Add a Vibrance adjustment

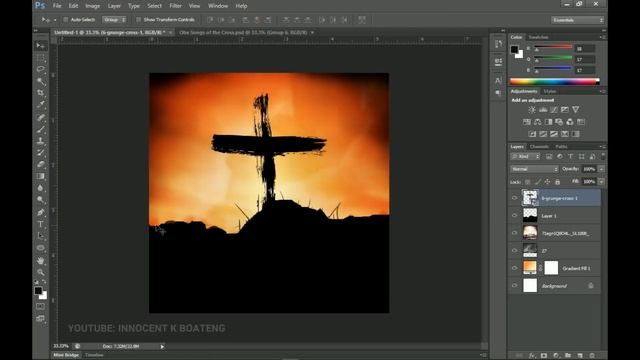click(x=576, y=110)
